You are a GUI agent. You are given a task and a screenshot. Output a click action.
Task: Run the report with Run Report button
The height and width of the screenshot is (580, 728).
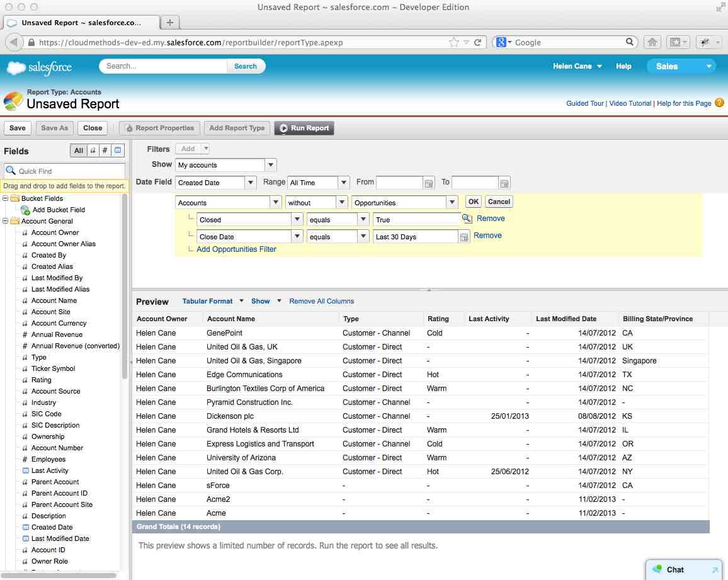304,128
